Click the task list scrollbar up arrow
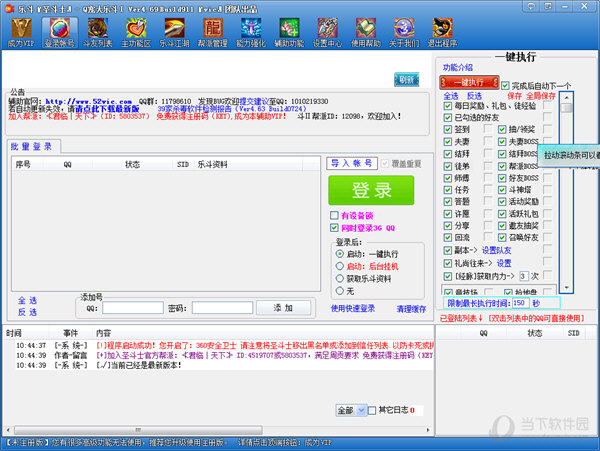The width and height of the screenshot is (600, 451). pyautogui.click(x=566, y=98)
